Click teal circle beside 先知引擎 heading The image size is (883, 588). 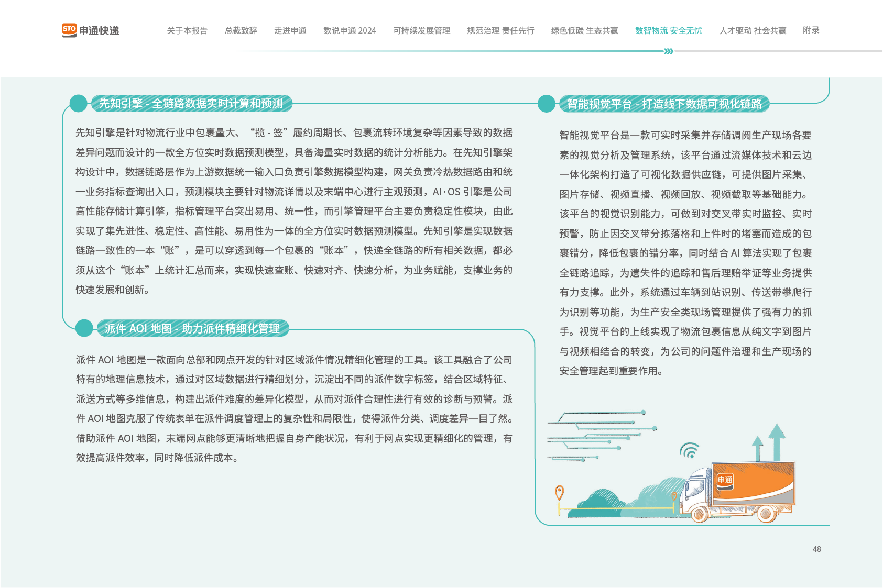(x=78, y=104)
